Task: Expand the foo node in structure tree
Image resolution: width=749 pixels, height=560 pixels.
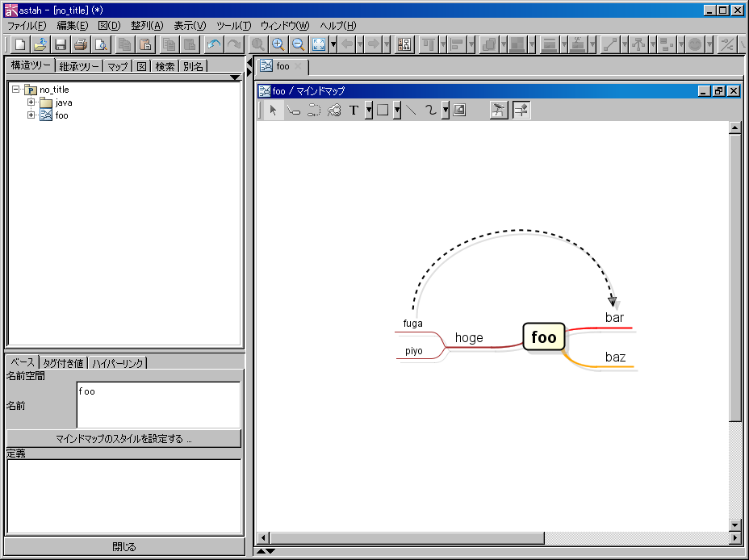Action: pos(31,115)
